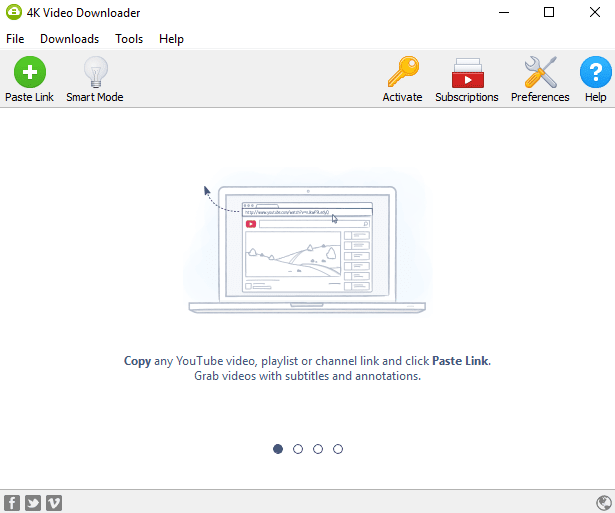
Task: Open the Downloads menu
Action: click(x=69, y=39)
